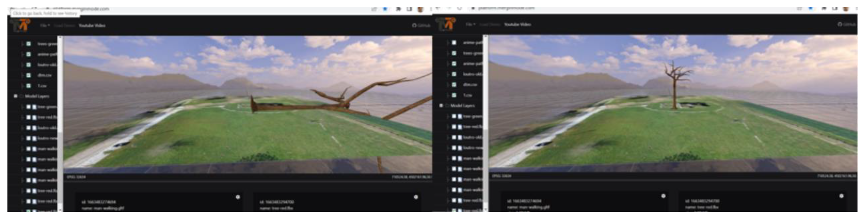Click the gear icon on the right window's tree-red card
The height and width of the screenshot is (219, 868).
[841, 196]
